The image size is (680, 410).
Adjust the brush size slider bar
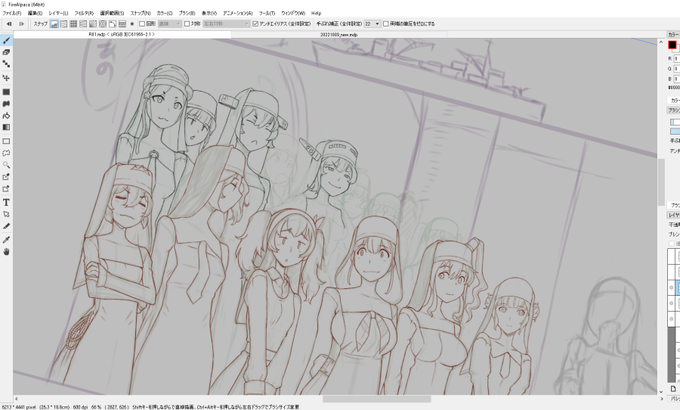tap(675, 122)
